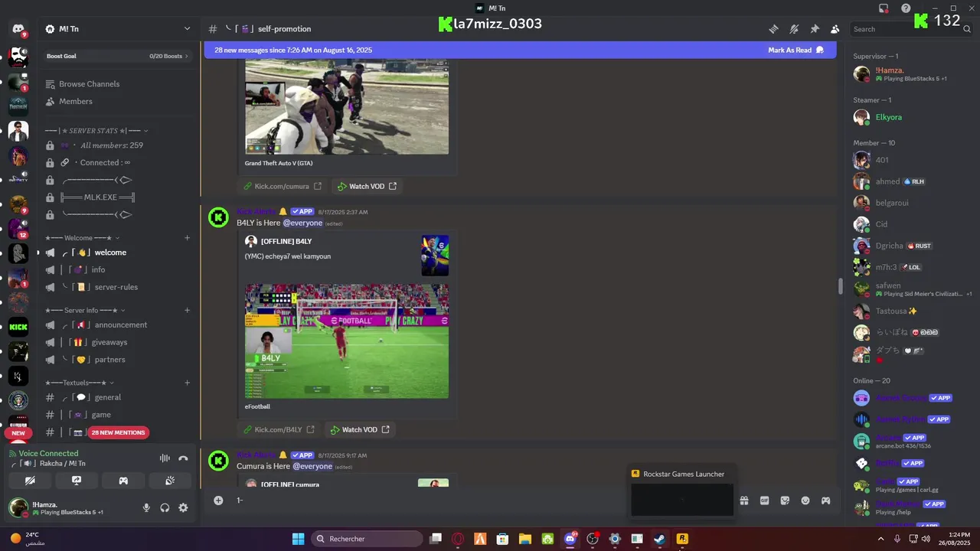
Task: Open File Explorer from taskbar
Action: click(525, 539)
